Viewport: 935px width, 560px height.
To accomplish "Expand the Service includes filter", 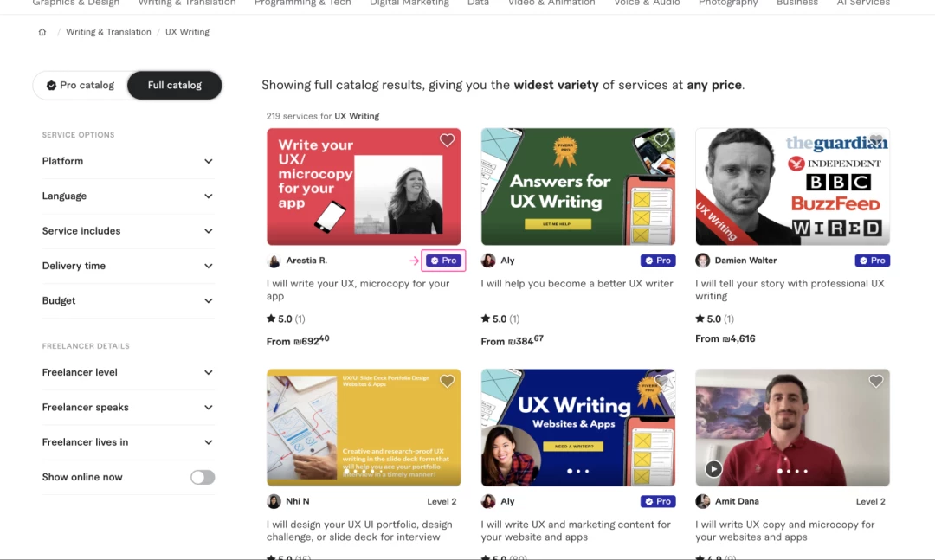I will click(x=127, y=231).
